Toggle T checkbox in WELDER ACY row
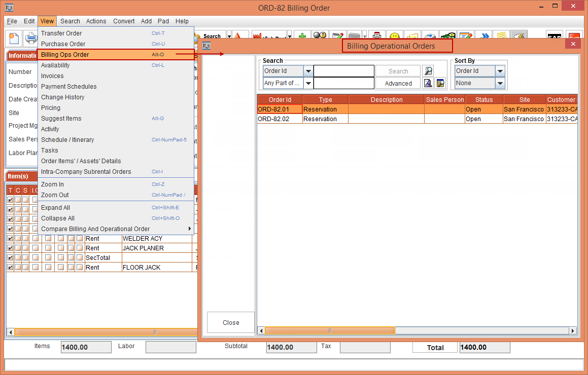Viewport: 588px width, 375px height. tap(10, 239)
